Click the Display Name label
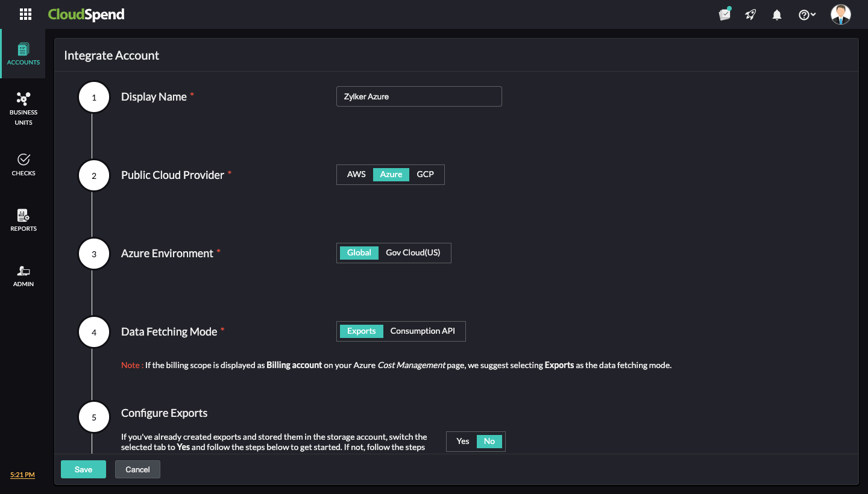The width and height of the screenshot is (868, 494). point(154,96)
